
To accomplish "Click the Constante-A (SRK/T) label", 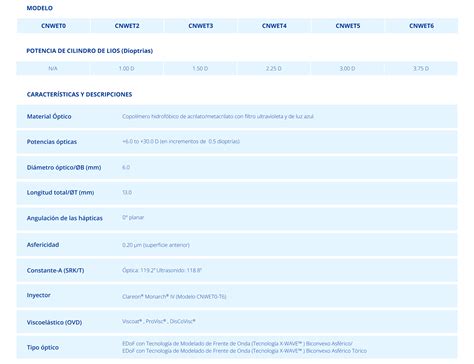I will coord(55,270).
